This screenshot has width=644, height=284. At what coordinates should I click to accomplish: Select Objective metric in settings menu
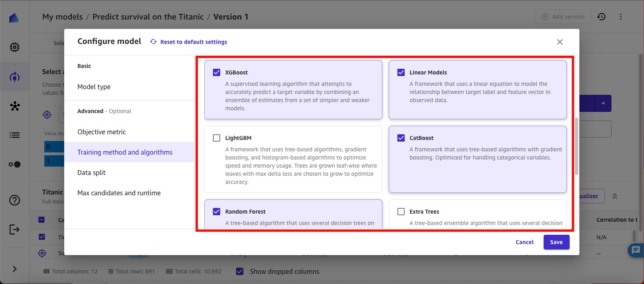pos(102,132)
